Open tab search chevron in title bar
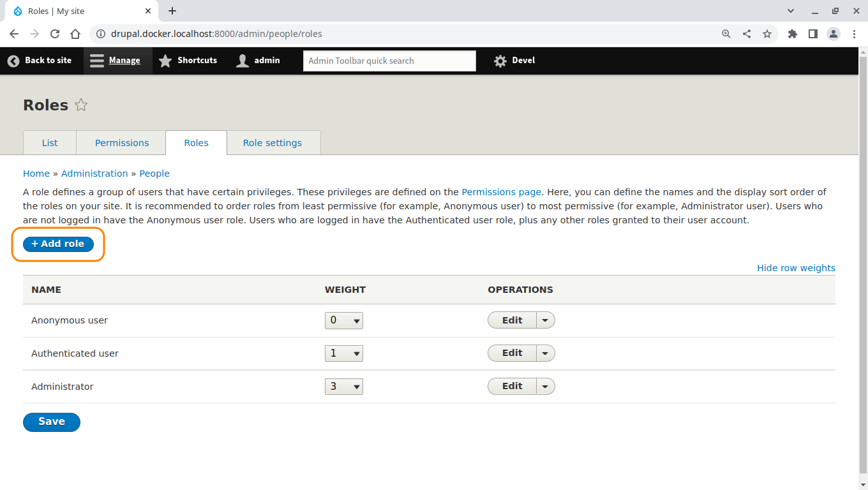The height and width of the screenshot is (490, 868). click(791, 11)
